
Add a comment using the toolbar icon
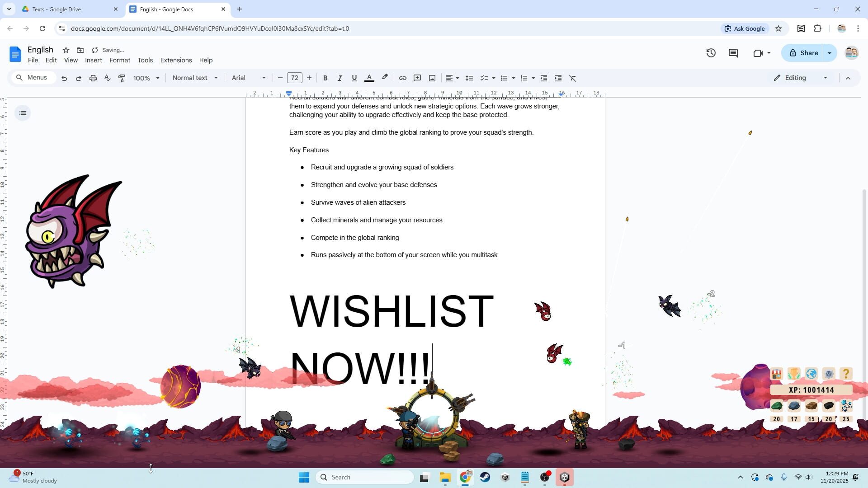point(417,78)
